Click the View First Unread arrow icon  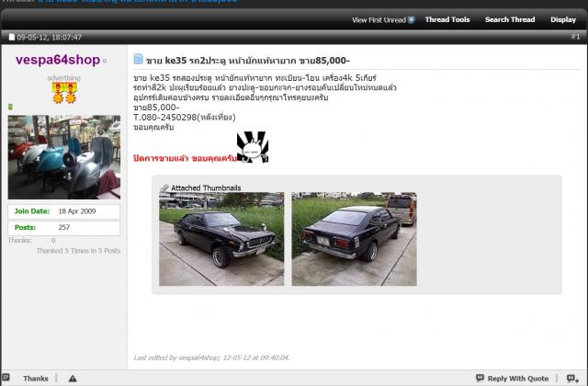pos(412,19)
